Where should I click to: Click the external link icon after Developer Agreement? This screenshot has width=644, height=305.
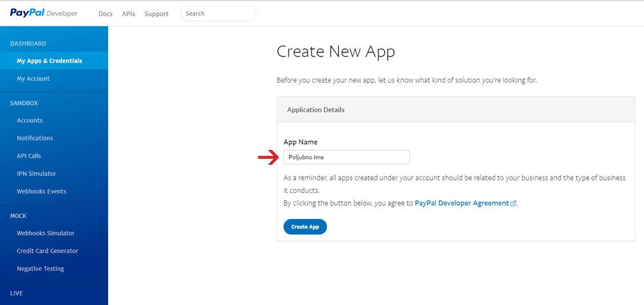513,203
